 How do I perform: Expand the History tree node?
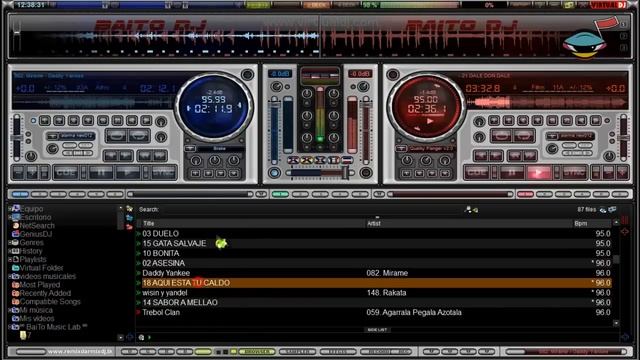pos(10,251)
